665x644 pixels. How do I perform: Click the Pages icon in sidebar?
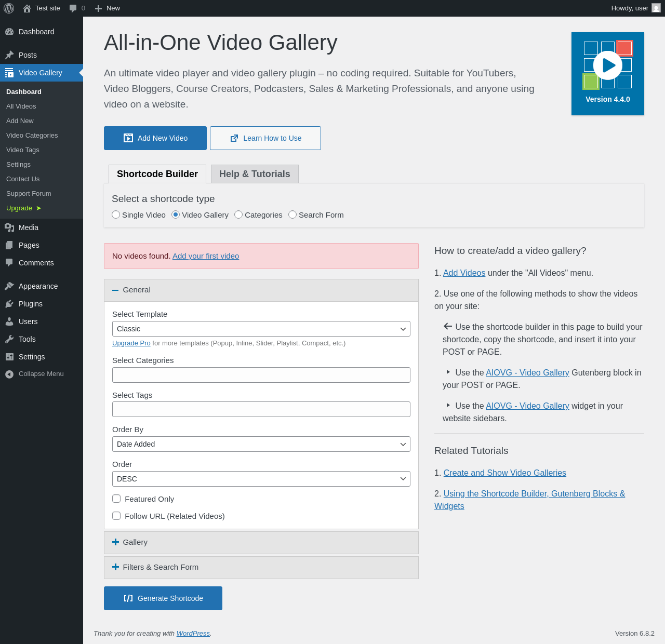tap(9, 245)
